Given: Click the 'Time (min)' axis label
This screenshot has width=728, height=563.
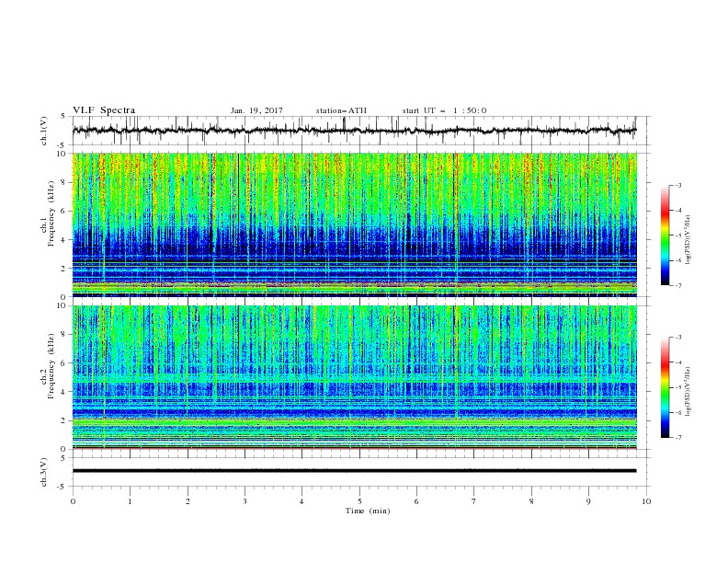Looking at the screenshot, I should pos(368,511).
